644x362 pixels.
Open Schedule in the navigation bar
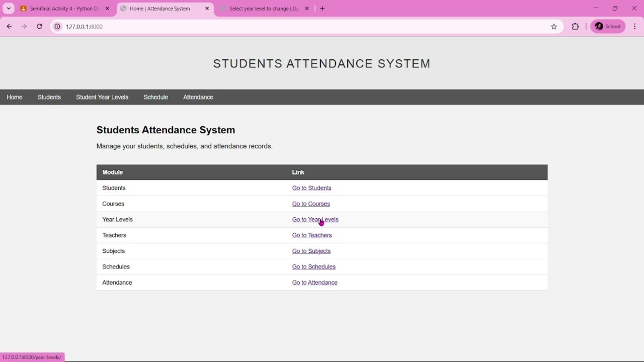coord(156,97)
